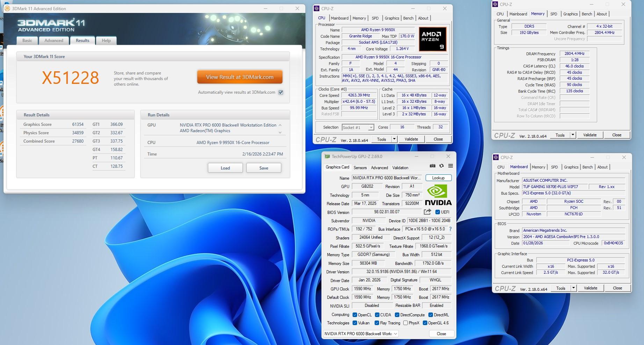This screenshot has height=345, width=644.
Task: Click the AMD Ryzen 9 logo image
Action: (433, 39)
